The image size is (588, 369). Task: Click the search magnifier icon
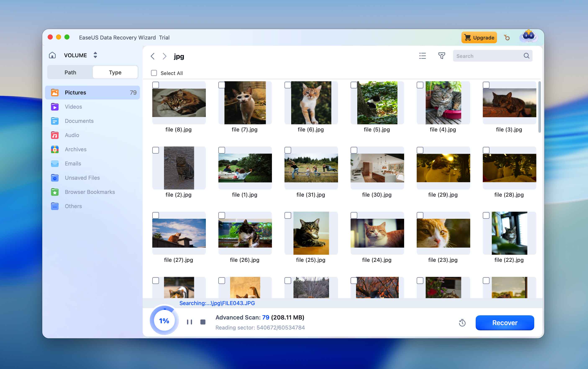[x=527, y=56]
